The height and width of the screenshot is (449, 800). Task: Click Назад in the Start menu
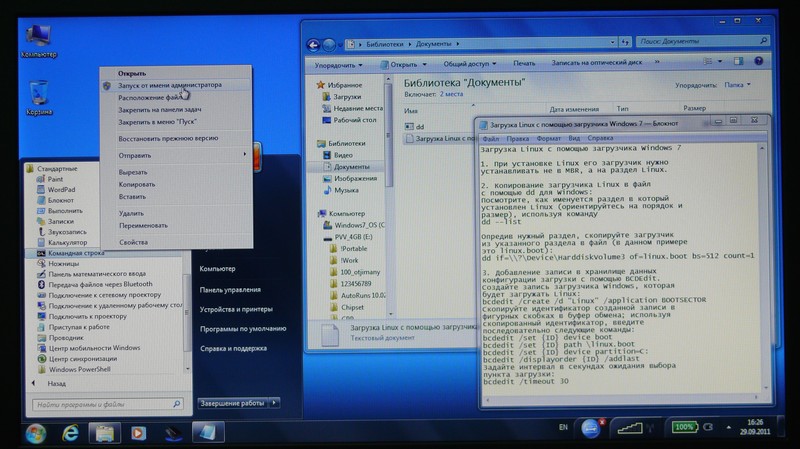click(x=50, y=384)
